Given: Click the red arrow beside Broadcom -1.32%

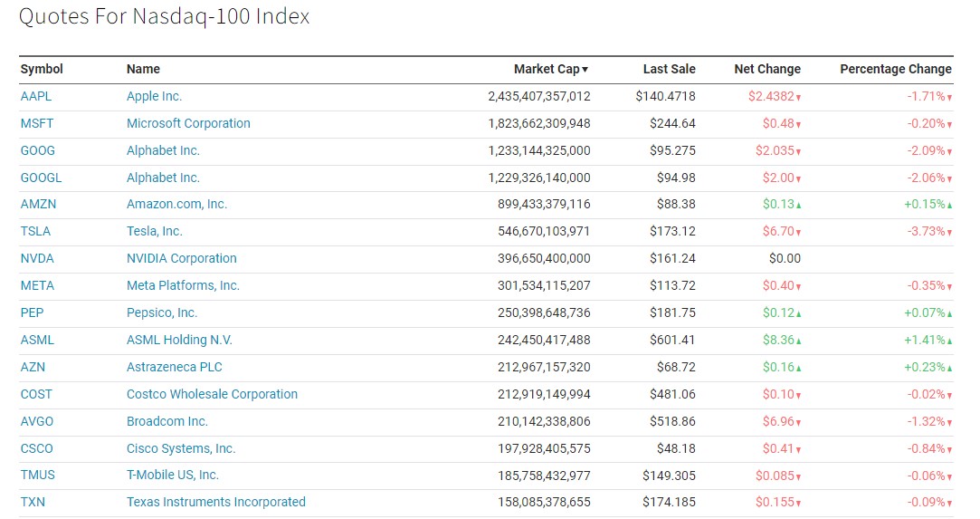Looking at the screenshot, I should [x=949, y=423].
